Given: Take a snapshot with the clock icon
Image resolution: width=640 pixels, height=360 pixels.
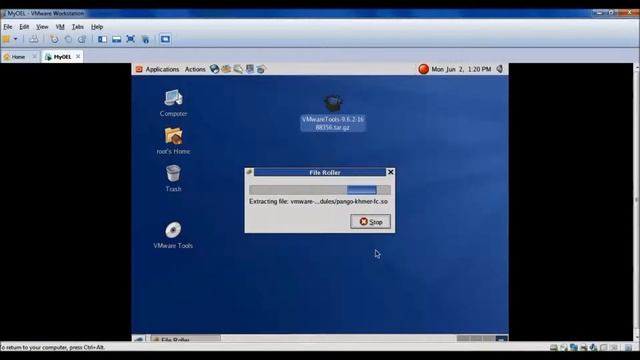Looking at the screenshot, I should [x=54, y=39].
